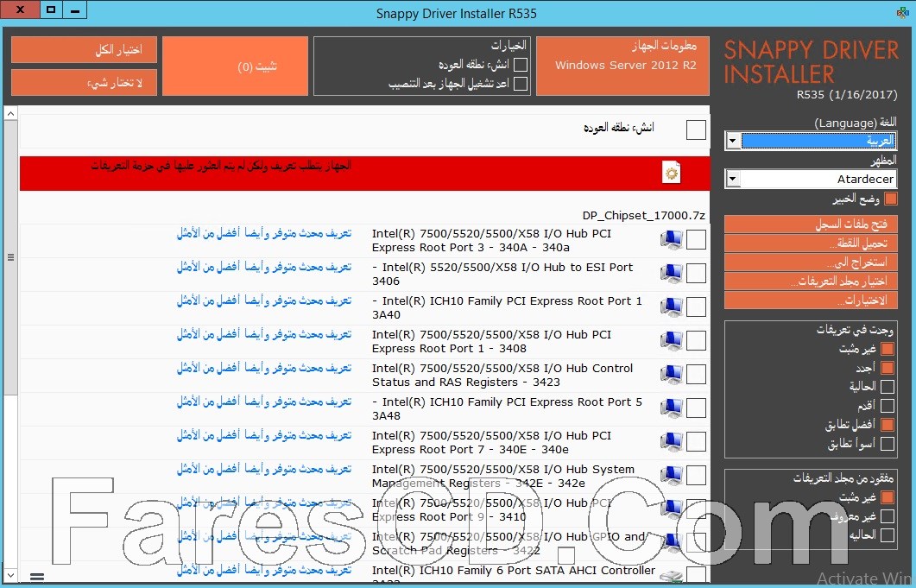Toggle the 'غير معروف' unknown filter
The image size is (916, 588).
[888, 516]
